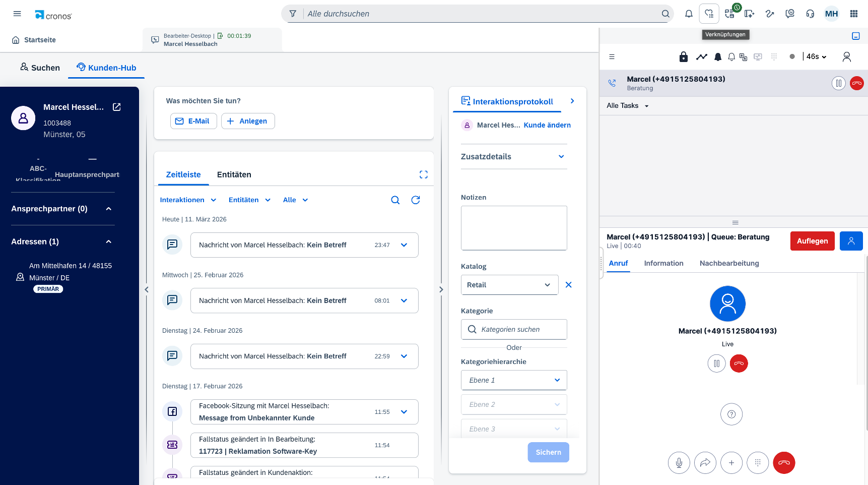The width and height of the screenshot is (868, 485).
Task: Open the Information tab in call panel
Action: (x=664, y=263)
